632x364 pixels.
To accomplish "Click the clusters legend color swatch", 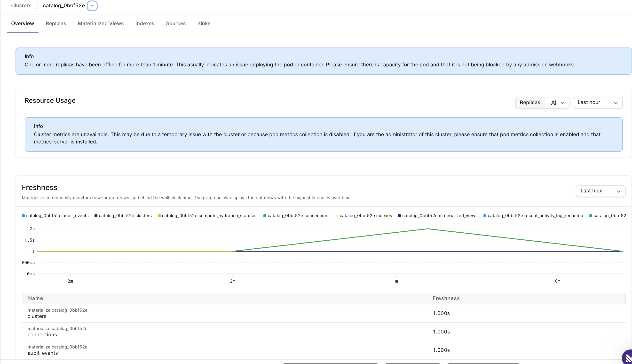I will [96, 216].
